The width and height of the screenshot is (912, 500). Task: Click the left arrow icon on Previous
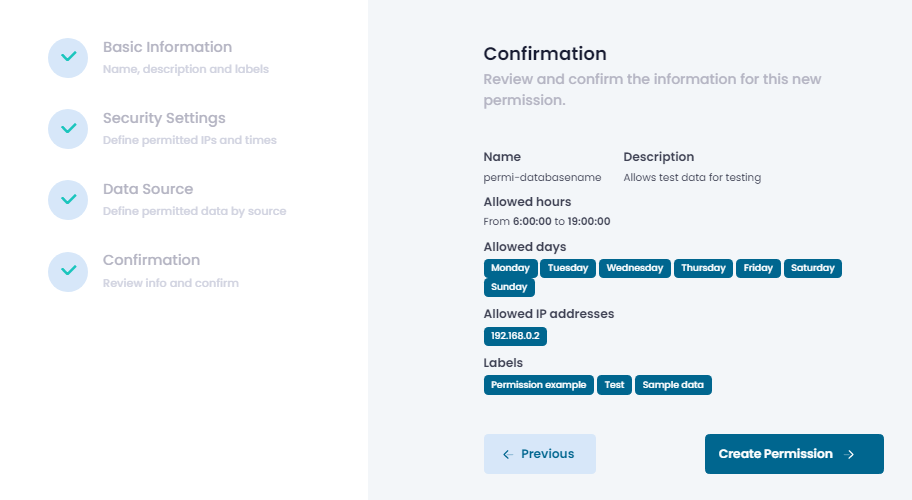pos(507,454)
